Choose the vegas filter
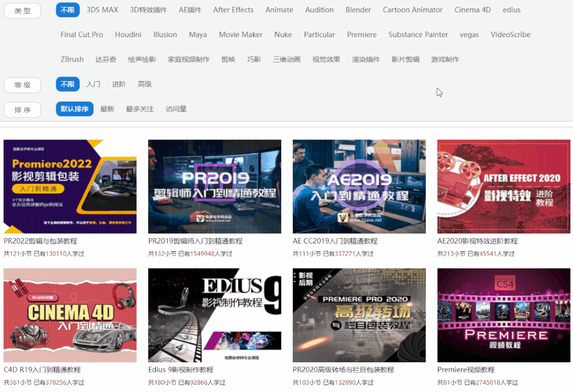Screen dimensions: 573x392 (469, 34)
